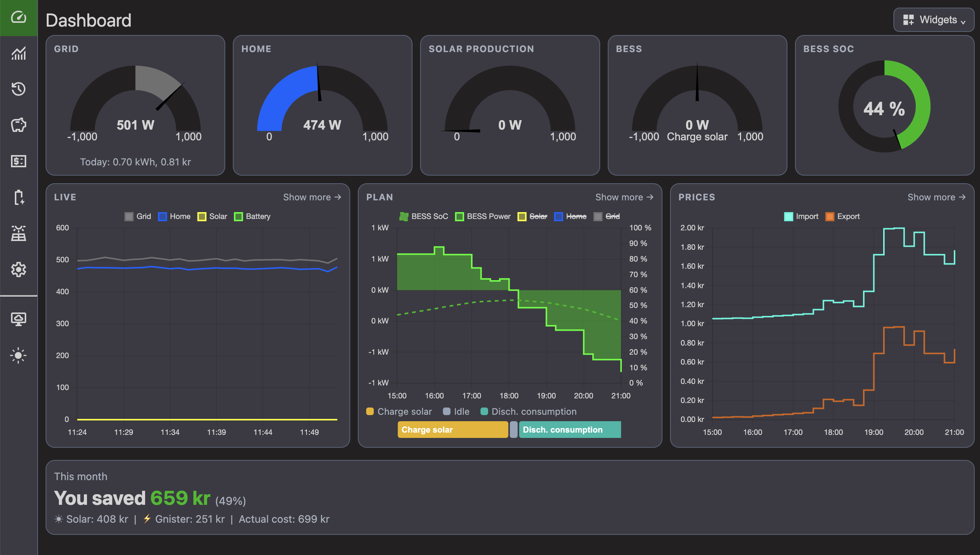Click the Widgets grid icon

tap(908, 20)
